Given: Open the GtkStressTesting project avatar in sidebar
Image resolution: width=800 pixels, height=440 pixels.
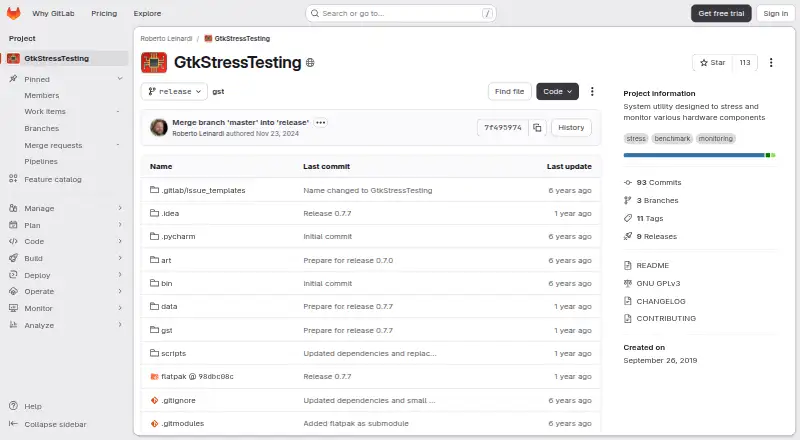Looking at the screenshot, I should (13, 58).
